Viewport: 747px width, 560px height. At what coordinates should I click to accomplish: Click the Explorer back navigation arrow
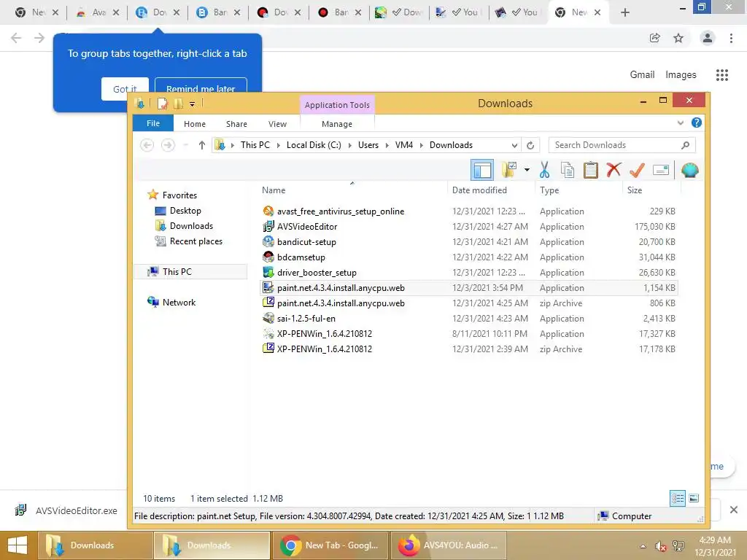(x=147, y=145)
